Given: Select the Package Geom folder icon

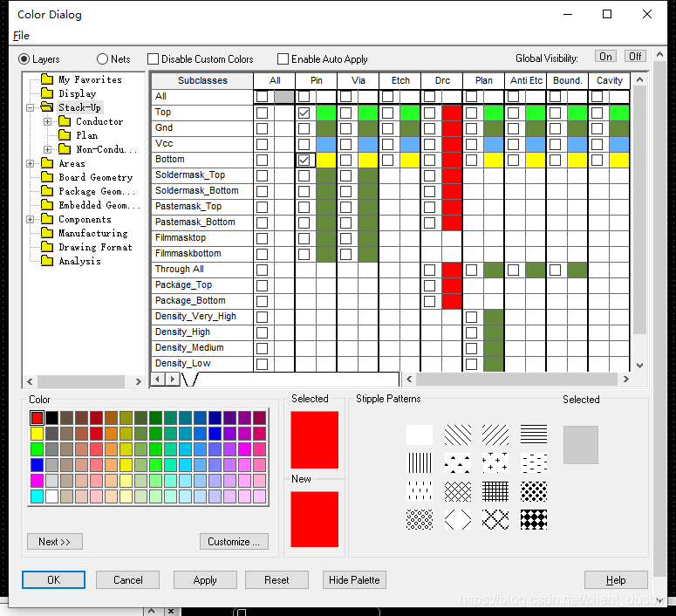Looking at the screenshot, I should click(46, 191).
